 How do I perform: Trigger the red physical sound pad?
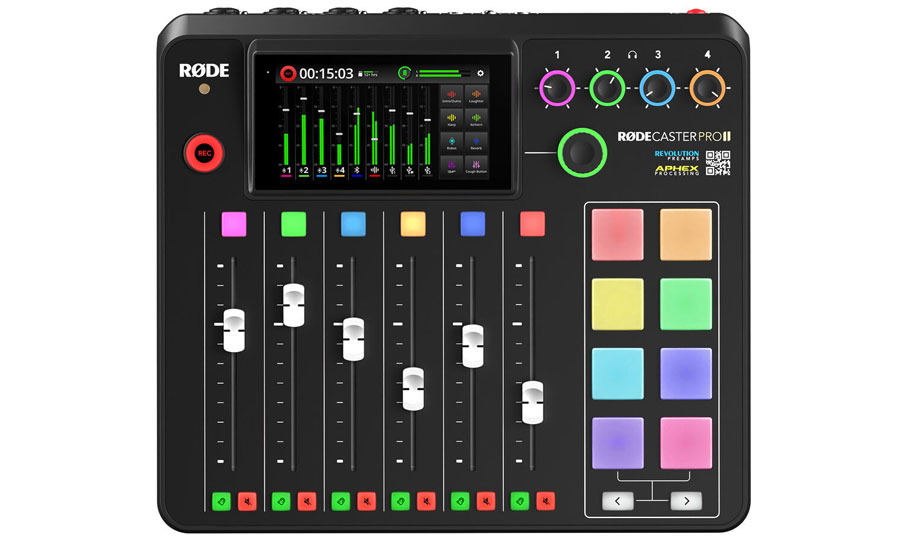(618, 235)
